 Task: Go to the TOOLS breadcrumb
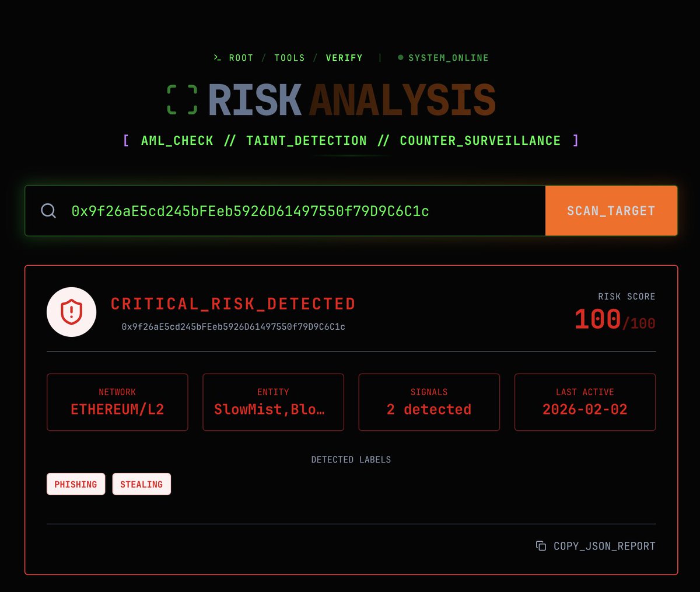coord(289,58)
